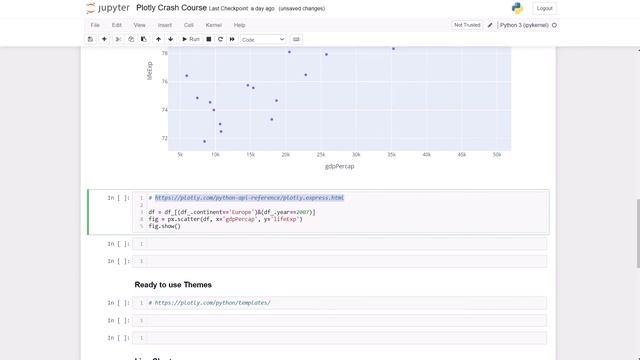Open the Kernel menu

(x=213, y=25)
